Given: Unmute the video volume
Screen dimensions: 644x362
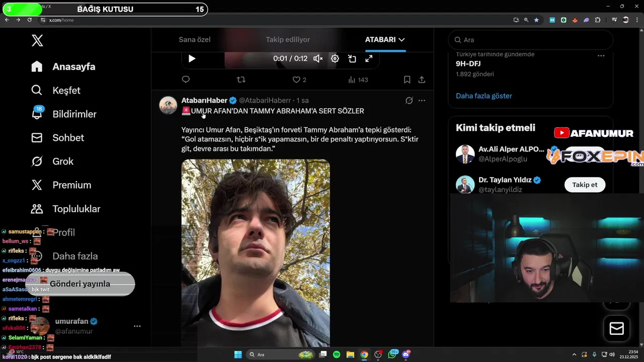Looking at the screenshot, I should tap(318, 59).
